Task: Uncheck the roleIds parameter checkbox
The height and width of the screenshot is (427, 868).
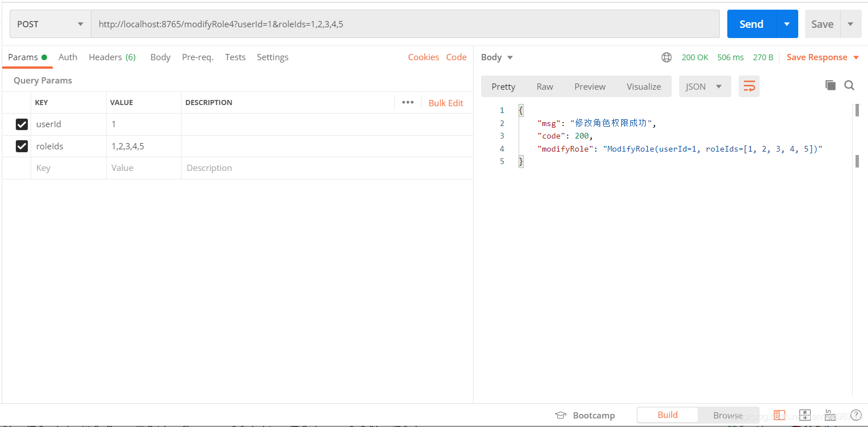Action: (x=22, y=146)
